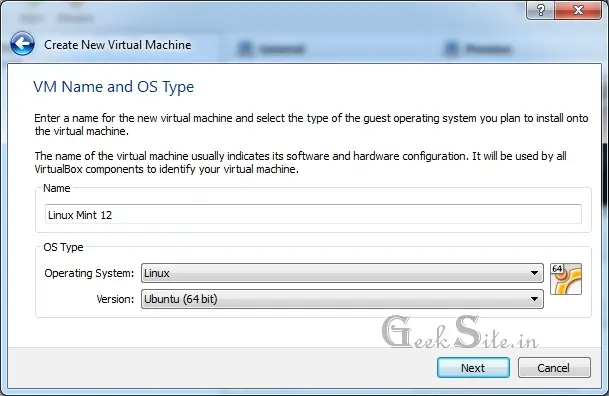This screenshot has width=609, height=396.
Task: Open the Version dropdown showing Ubuntu (64 bit)
Action: point(342,299)
